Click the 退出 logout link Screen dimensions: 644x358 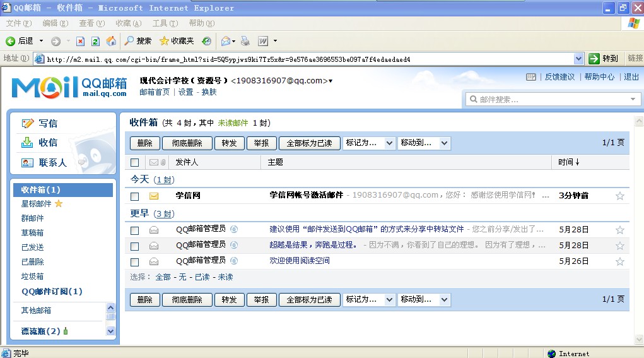[631, 77]
